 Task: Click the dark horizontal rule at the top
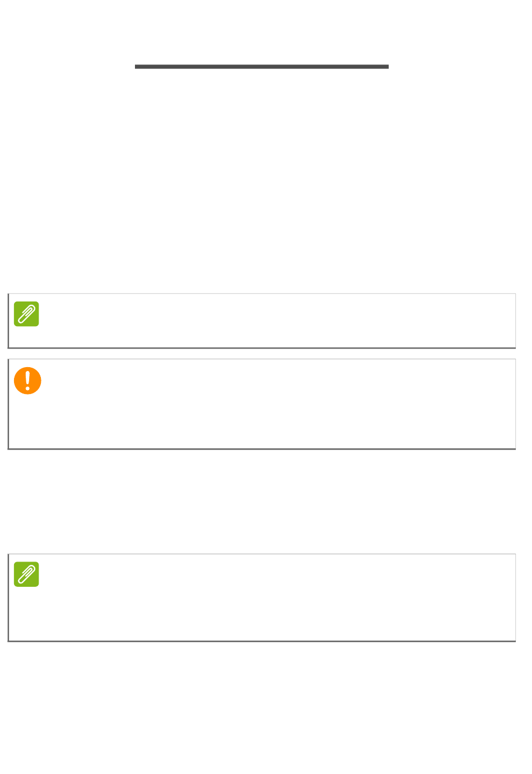click(x=262, y=67)
